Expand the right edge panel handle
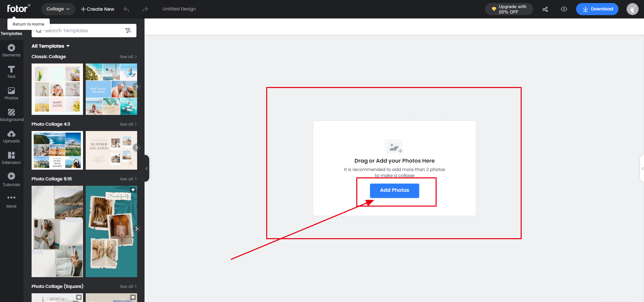 [x=642, y=169]
